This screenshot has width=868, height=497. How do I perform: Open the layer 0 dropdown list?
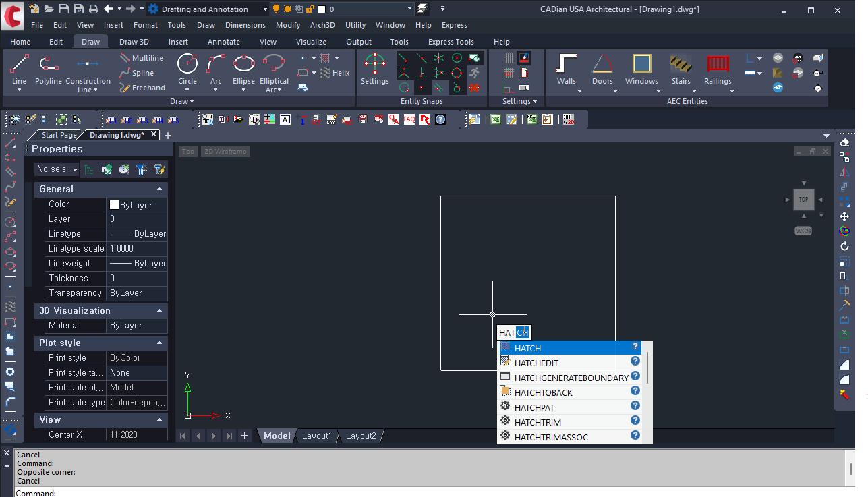[409, 9]
